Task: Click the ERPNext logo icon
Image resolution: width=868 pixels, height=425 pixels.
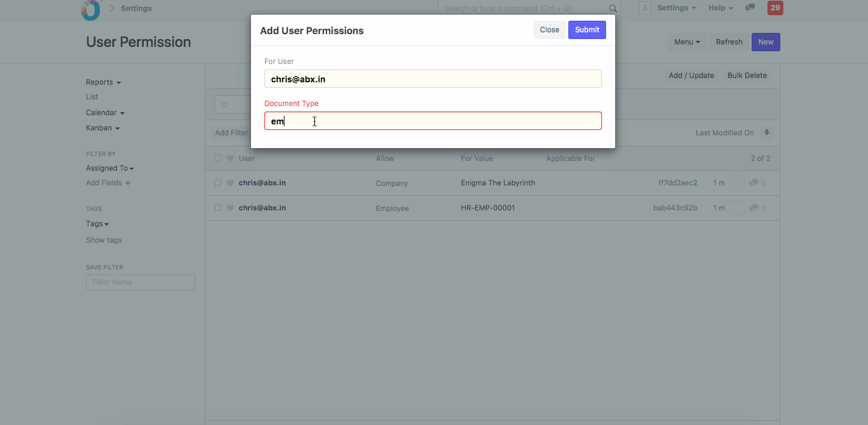Action: tap(91, 9)
